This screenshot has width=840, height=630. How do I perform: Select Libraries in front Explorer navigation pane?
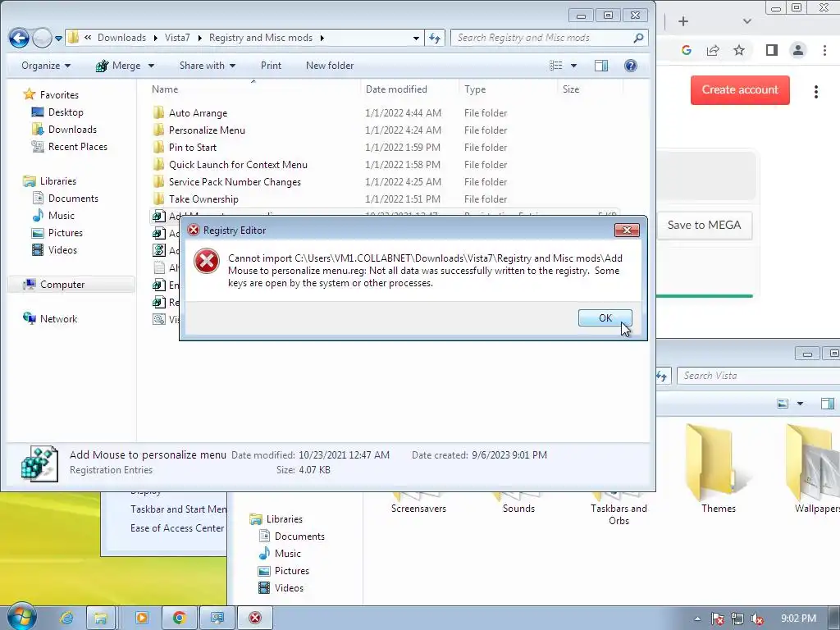pos(58,181)
